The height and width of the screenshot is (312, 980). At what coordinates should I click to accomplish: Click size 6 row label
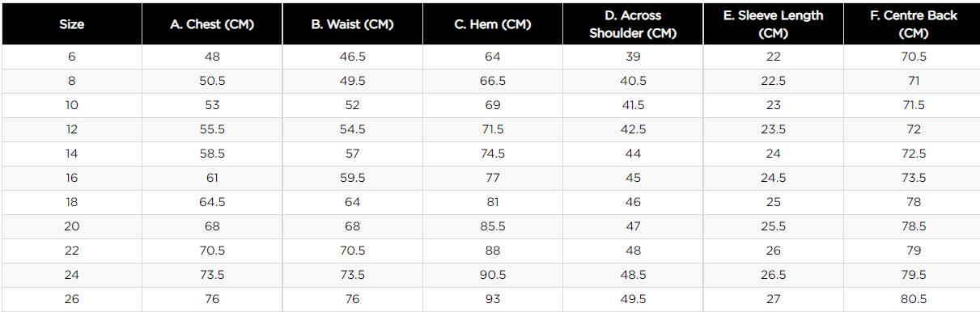pyautogui.click(x=72, y=57)
